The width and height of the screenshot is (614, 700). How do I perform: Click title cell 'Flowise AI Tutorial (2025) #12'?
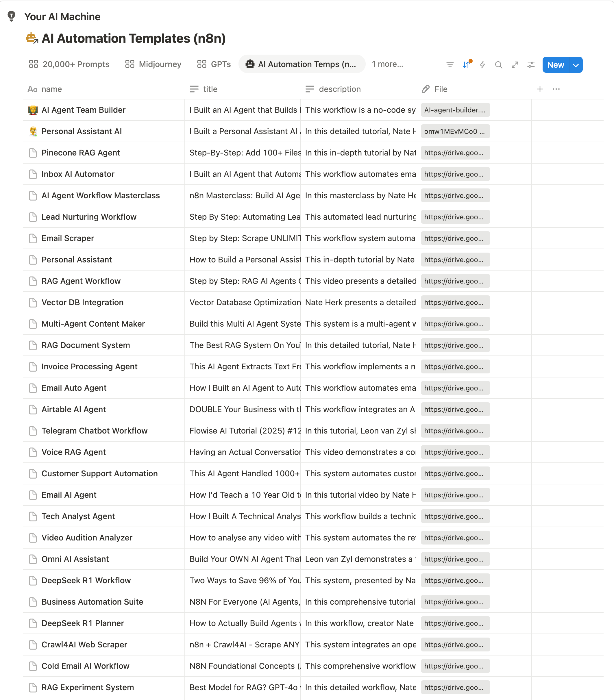point(243,431)
